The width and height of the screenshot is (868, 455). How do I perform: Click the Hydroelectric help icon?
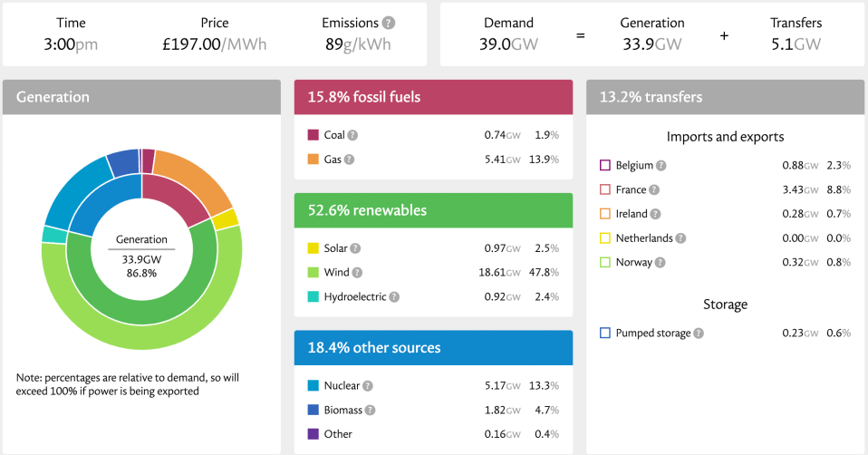394,296
